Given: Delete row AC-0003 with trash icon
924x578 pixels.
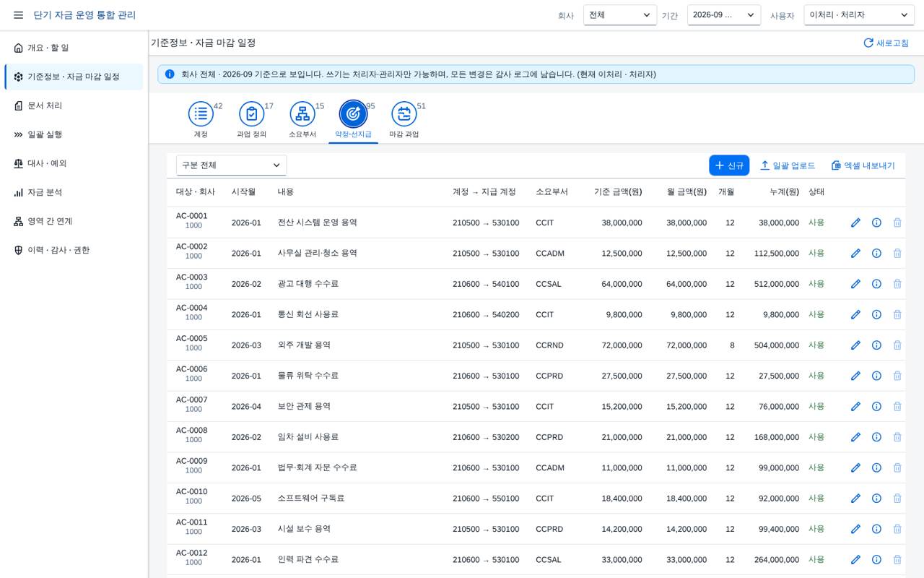Looking at the screenshot, I should click(x=897, y=284).
